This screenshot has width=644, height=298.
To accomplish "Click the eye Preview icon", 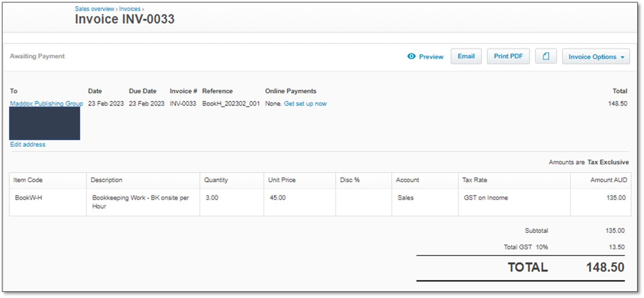I will coord(411,56).
